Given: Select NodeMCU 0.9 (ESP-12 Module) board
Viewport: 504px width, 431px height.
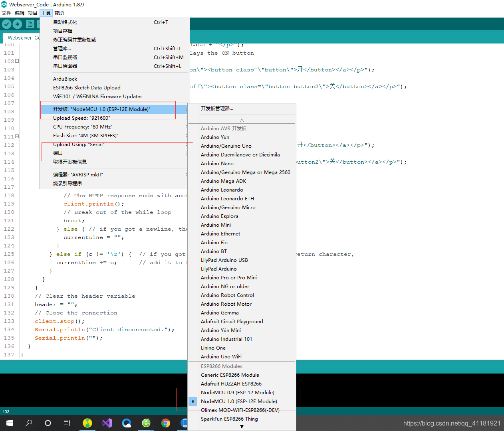Looking at the screenshot, I should (237, 392).
